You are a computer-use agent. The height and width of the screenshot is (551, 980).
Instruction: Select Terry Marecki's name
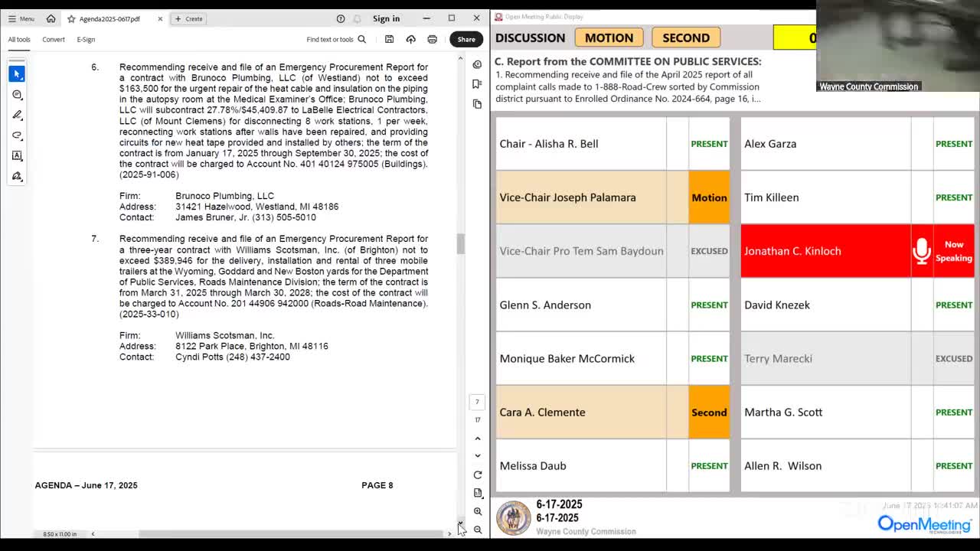coord(778,358)
